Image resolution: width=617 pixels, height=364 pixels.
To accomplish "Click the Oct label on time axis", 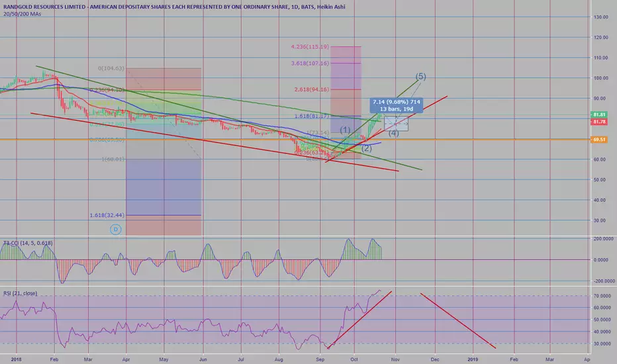I will coord(354,359).
